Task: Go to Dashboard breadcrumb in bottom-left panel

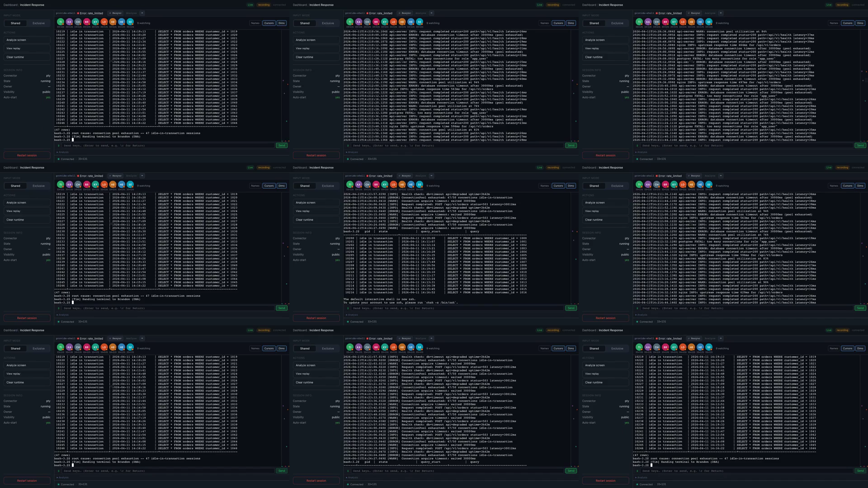Action: coord(10,330)
